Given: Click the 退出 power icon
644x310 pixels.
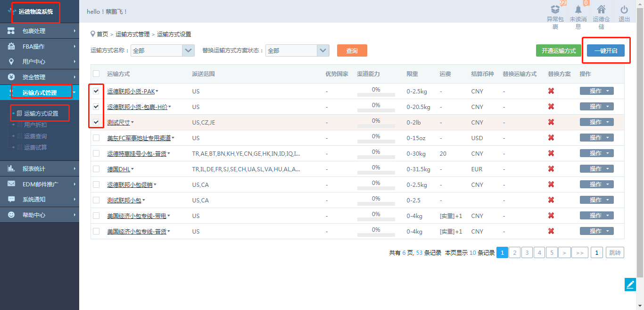Looking at the screenshot, I should pos(624,9).
